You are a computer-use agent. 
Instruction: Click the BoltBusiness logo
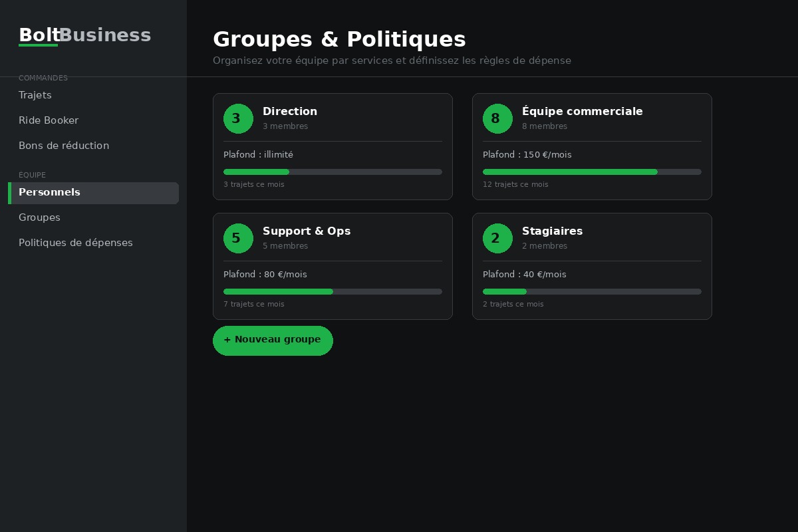point(84,35)
